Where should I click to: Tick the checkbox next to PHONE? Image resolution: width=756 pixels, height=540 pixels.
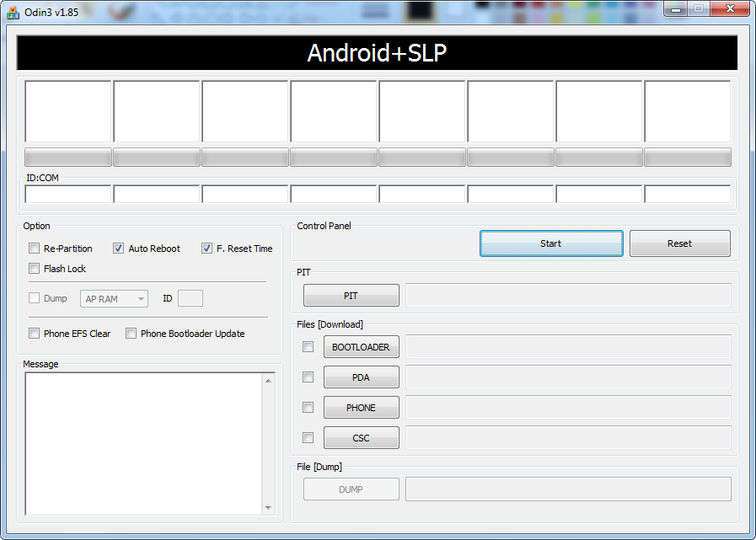308,408
